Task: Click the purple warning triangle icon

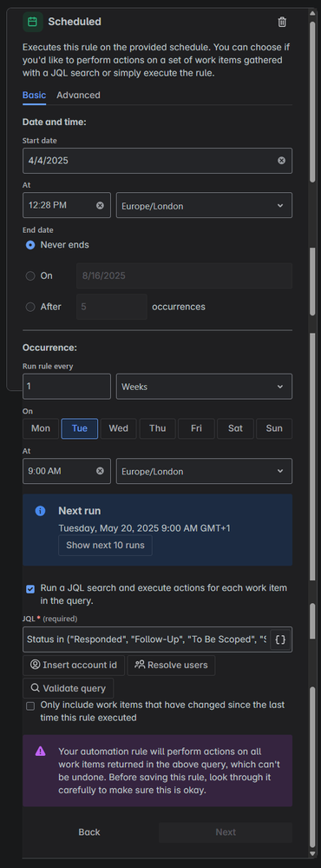Action: 40,752
